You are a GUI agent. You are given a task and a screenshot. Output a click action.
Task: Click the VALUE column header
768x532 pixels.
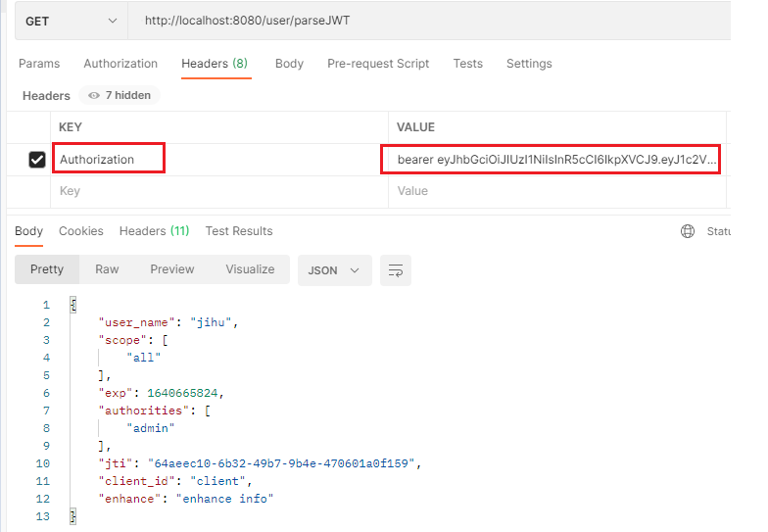[x=415, y=127]
